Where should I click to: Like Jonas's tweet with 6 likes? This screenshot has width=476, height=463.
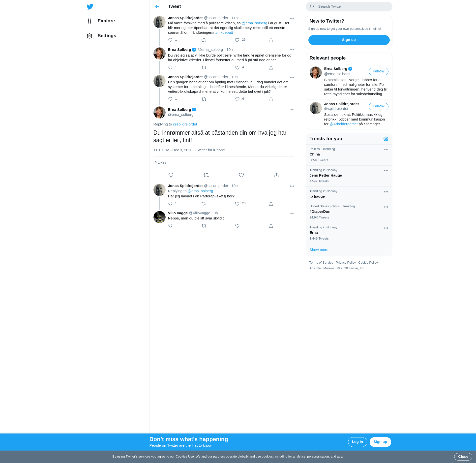click(237, 99)
